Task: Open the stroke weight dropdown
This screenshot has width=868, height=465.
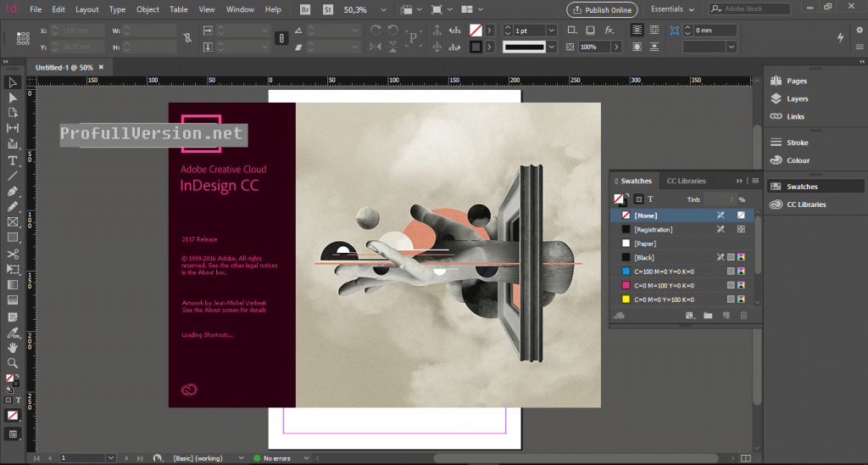Action: (551, 31)
